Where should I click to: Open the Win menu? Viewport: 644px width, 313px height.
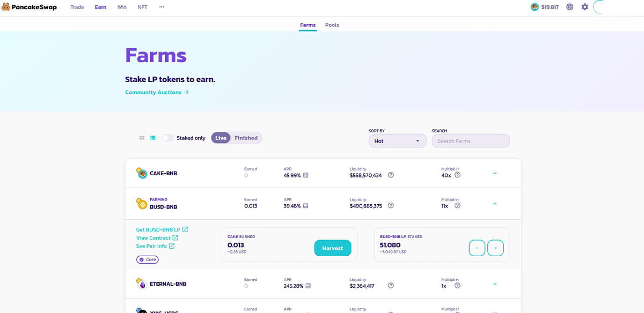(122, 7)
